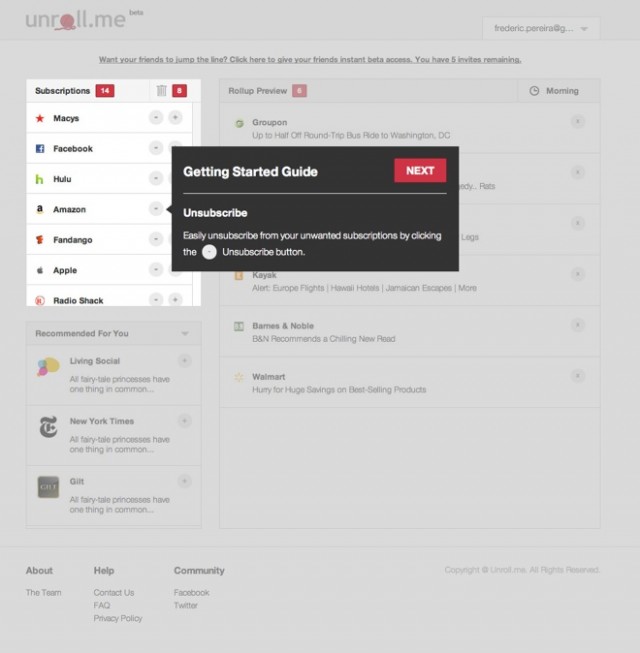Screen dimensions: 640x653
Task: Unsubscribe from Facebook with minus button
Action: click(156, 148)
